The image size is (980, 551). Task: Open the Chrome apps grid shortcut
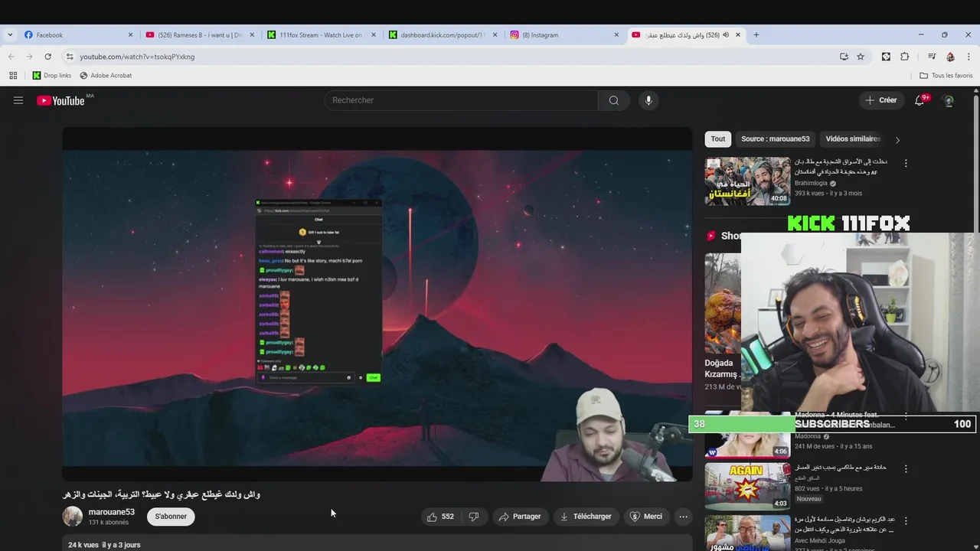(13, 76)
